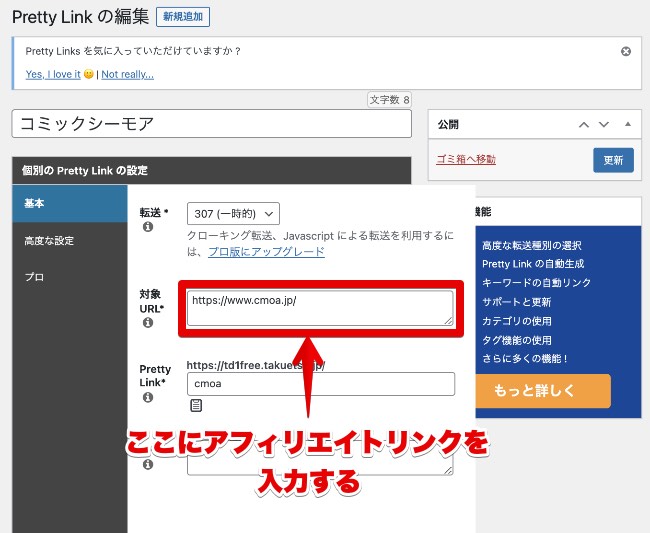The image size is (650, 533).
Task: Click the 新規追加 button
Action: coord(182,17)
